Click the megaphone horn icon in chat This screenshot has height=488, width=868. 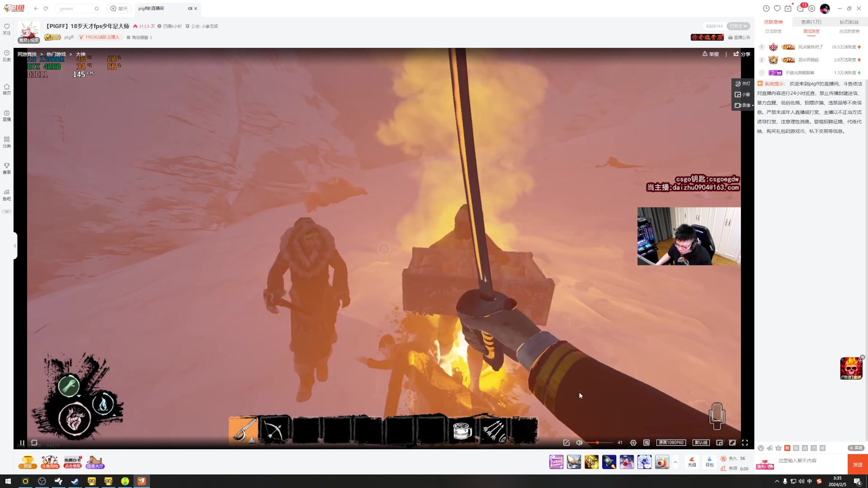click(770, 448)
